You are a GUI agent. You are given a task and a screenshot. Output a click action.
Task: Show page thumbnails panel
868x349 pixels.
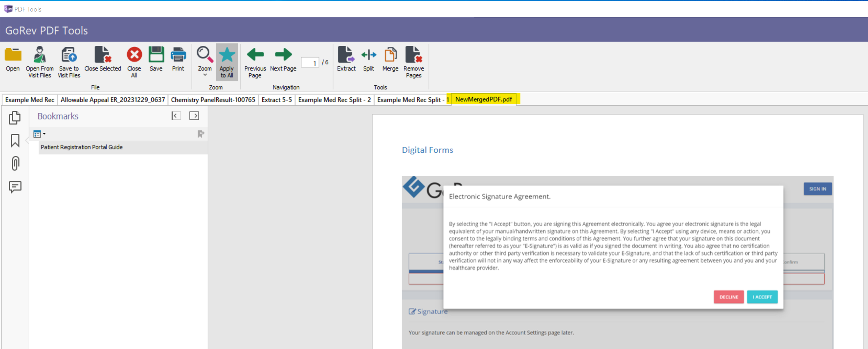click(x=15, y=118)
